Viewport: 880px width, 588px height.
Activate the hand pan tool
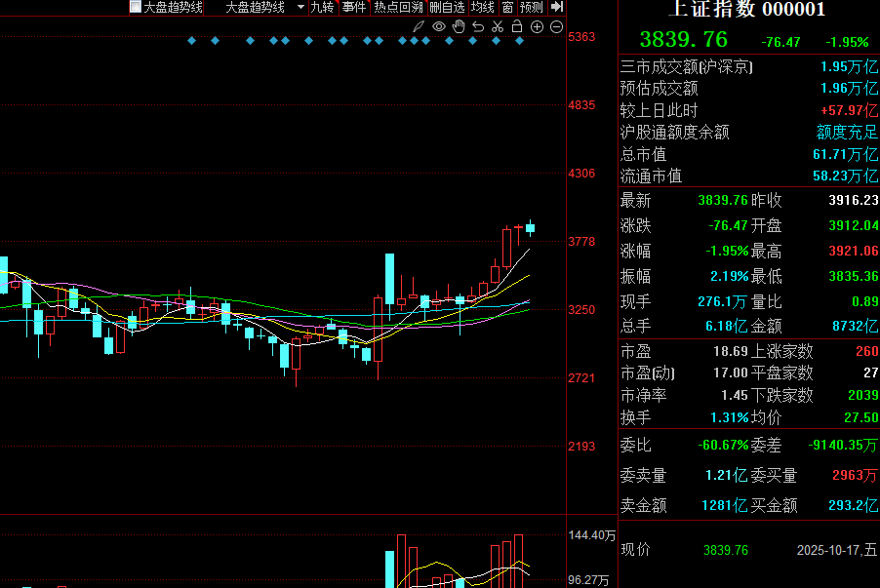pyautogui.click(x=458, y=26)
